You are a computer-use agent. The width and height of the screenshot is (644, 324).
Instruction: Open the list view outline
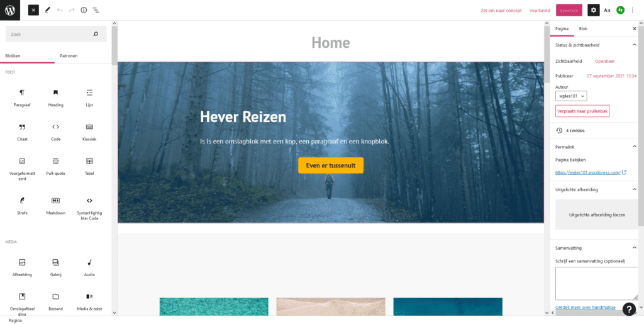96,10
